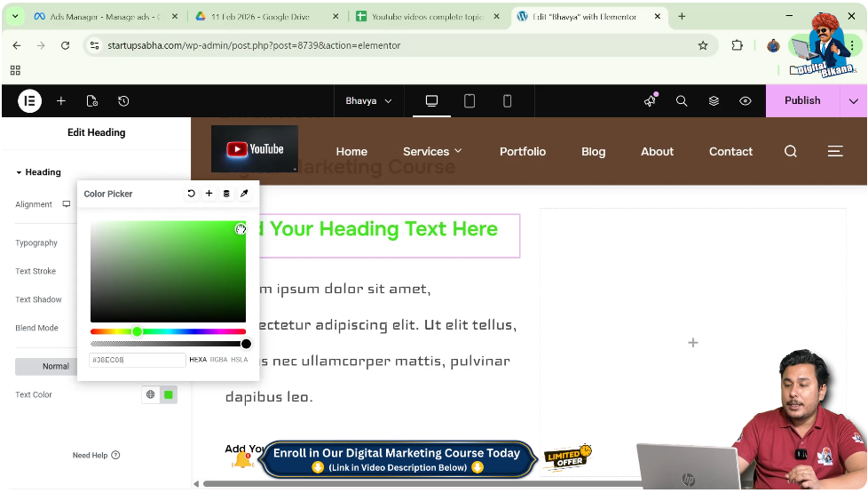This screenshot has width=868, height=493.
Task: Go back in the browser
Action: pyautogui.click(x=17, y=45)
